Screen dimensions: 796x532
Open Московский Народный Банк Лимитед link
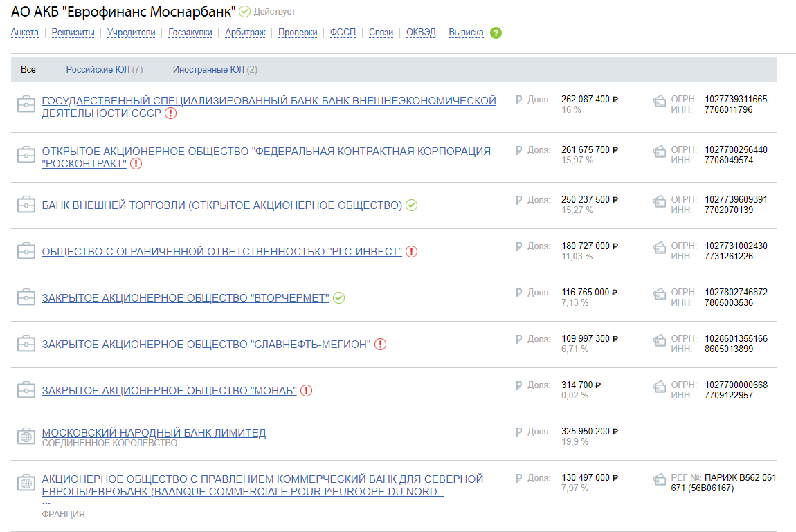[154, 432]
